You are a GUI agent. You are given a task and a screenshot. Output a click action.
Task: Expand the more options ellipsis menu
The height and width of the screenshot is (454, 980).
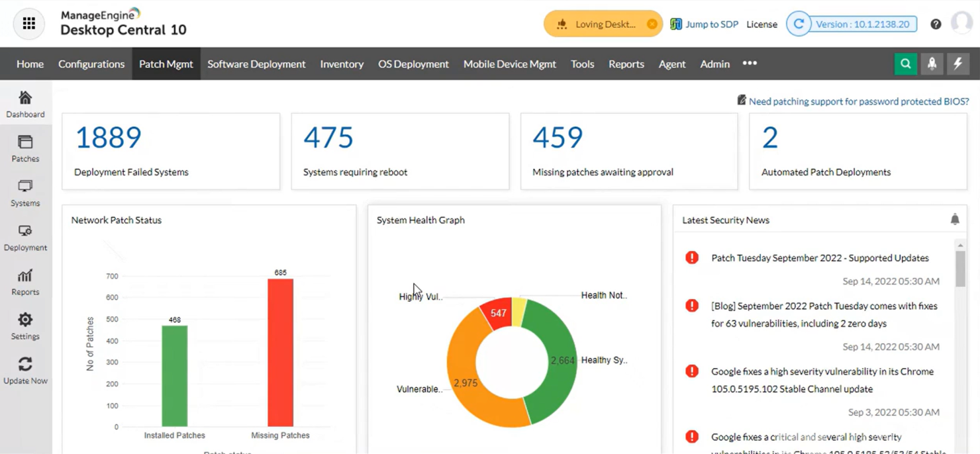coord(750,63)
